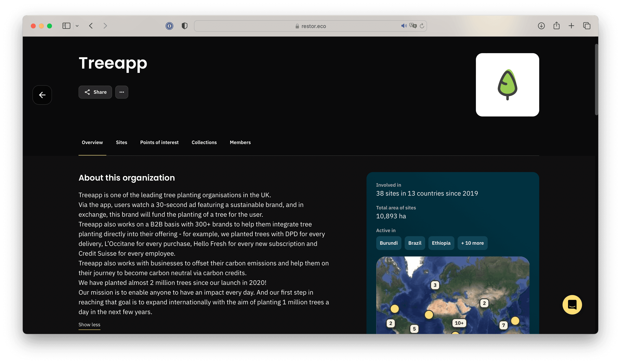The image size is (621, 364).
Task: Click the 38 sites in 13 countries text
Action: click(427, 193)
